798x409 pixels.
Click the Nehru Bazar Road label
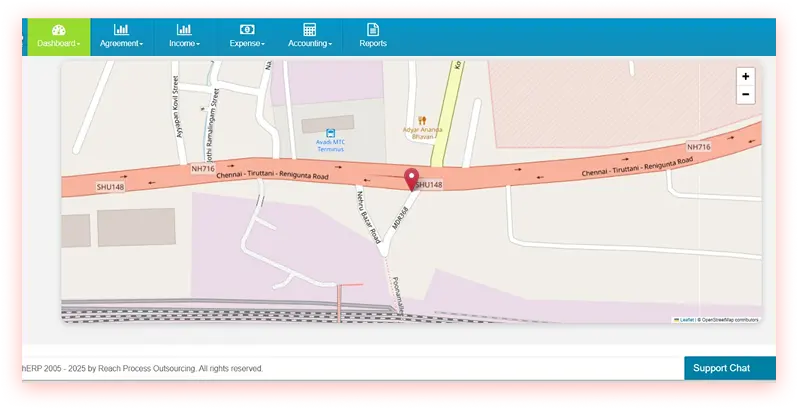tap(368, 217)
